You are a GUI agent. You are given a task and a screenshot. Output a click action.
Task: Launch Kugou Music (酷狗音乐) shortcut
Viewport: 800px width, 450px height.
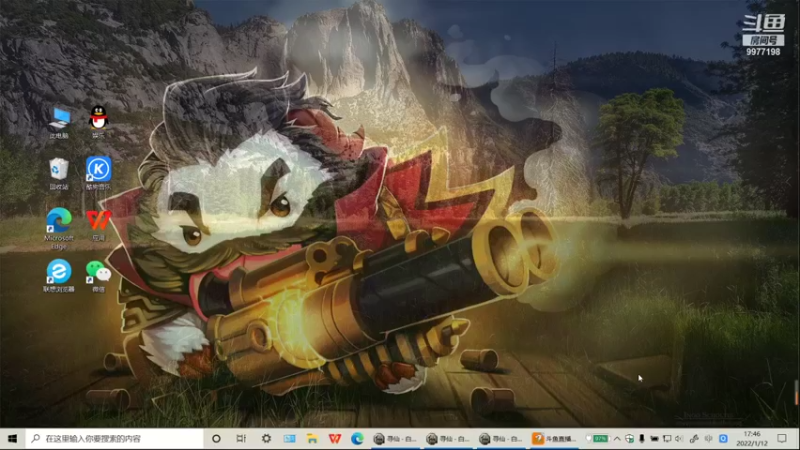coord(98,173)
